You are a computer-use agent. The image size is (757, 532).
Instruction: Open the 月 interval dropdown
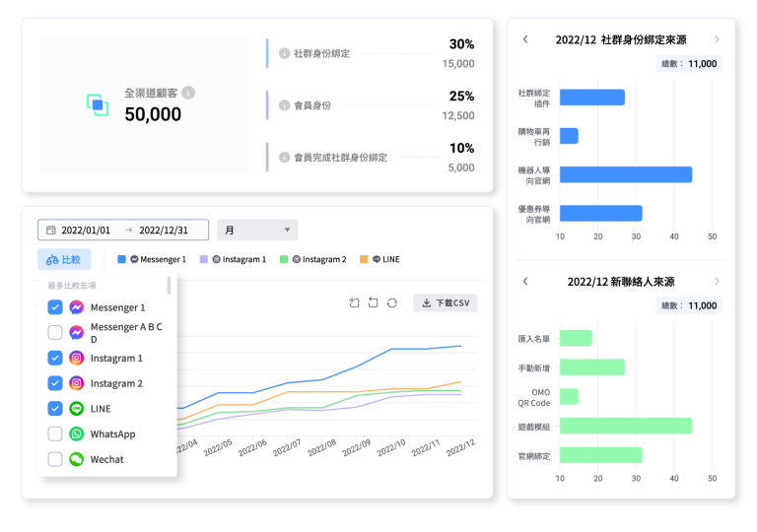[257, 231]
